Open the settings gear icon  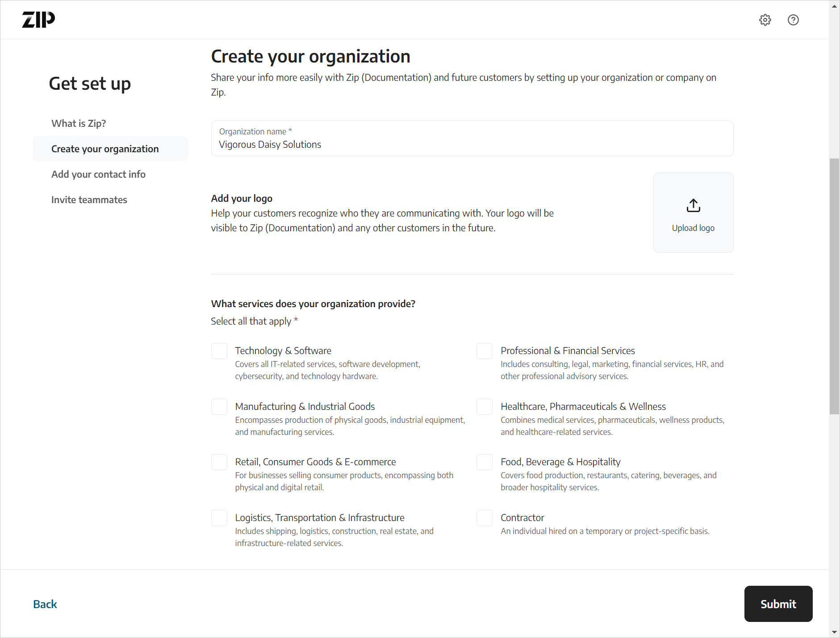(765, 20)
